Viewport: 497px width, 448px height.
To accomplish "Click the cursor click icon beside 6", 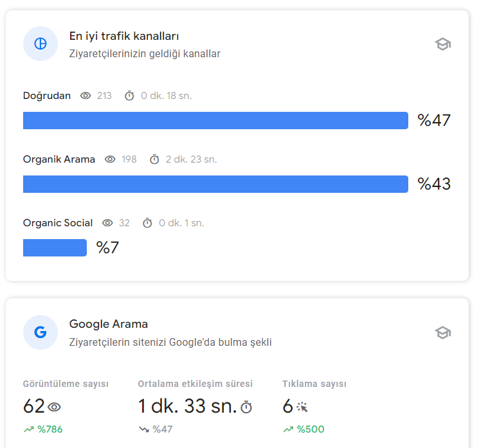I will 302,407.
